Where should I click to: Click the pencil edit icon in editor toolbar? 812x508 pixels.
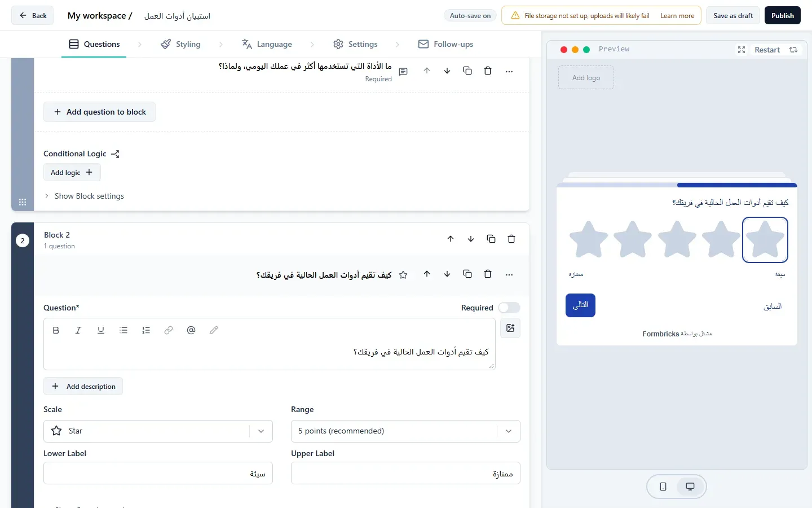tap(214, 330)
